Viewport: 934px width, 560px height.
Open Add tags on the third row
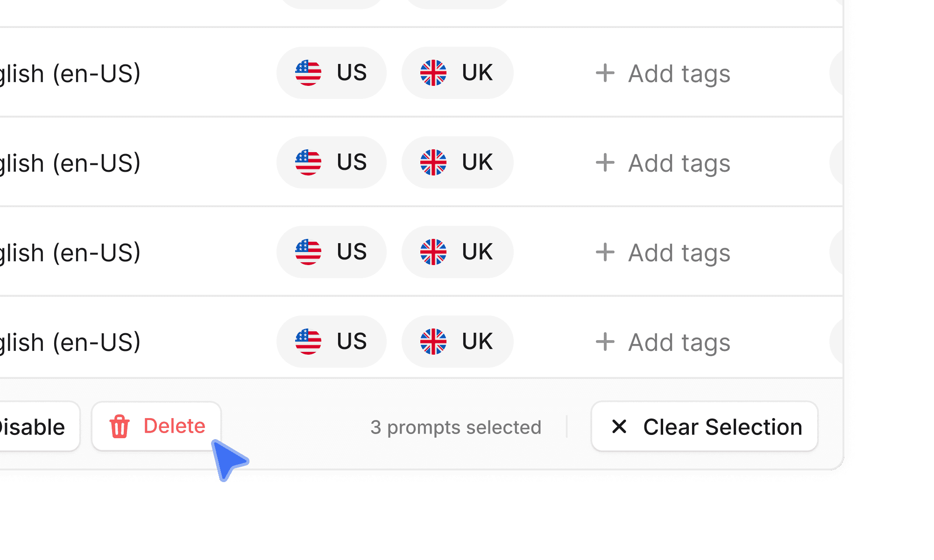663,252
